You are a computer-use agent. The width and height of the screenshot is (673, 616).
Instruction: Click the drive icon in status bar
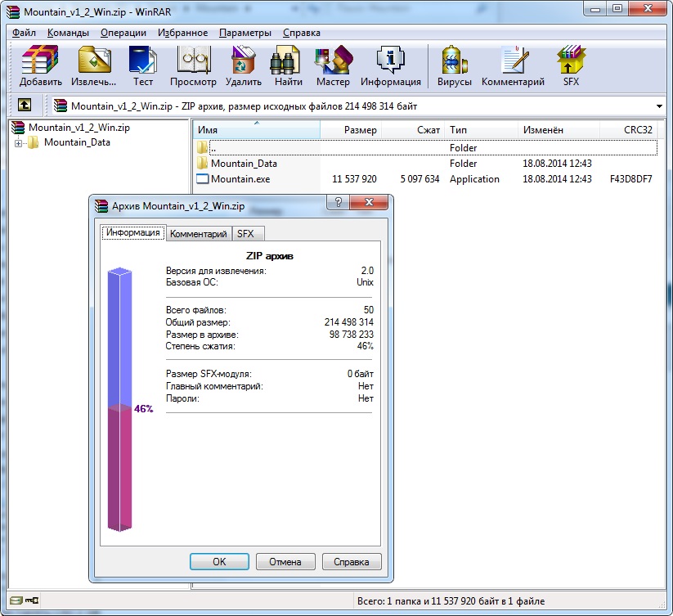click(16, 600)
